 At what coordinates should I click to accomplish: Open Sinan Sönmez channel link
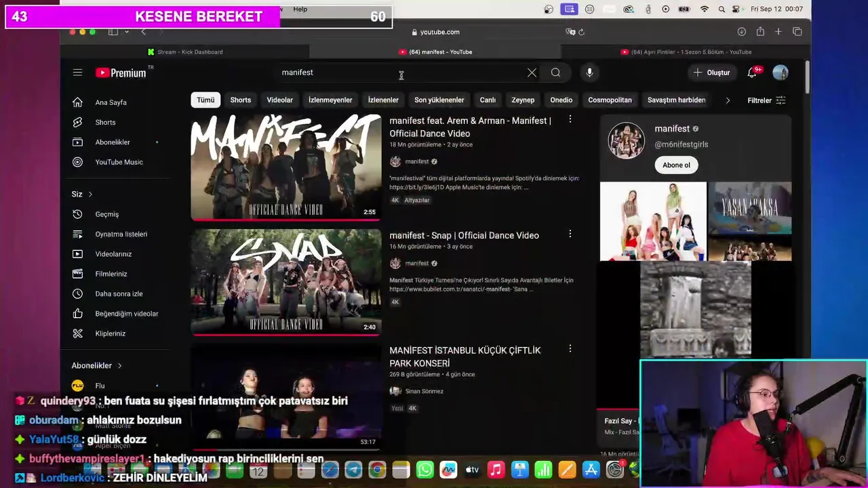(424, 391)
